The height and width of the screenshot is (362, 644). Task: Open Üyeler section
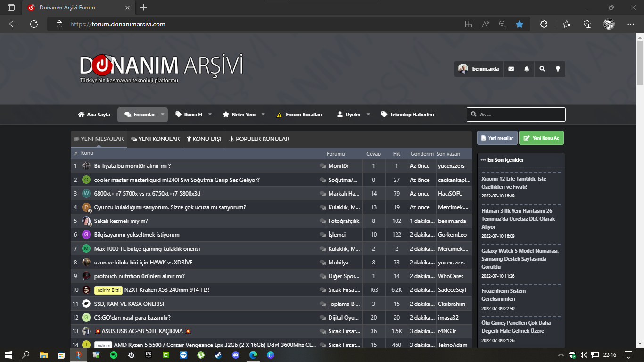(x=348, y=115)
